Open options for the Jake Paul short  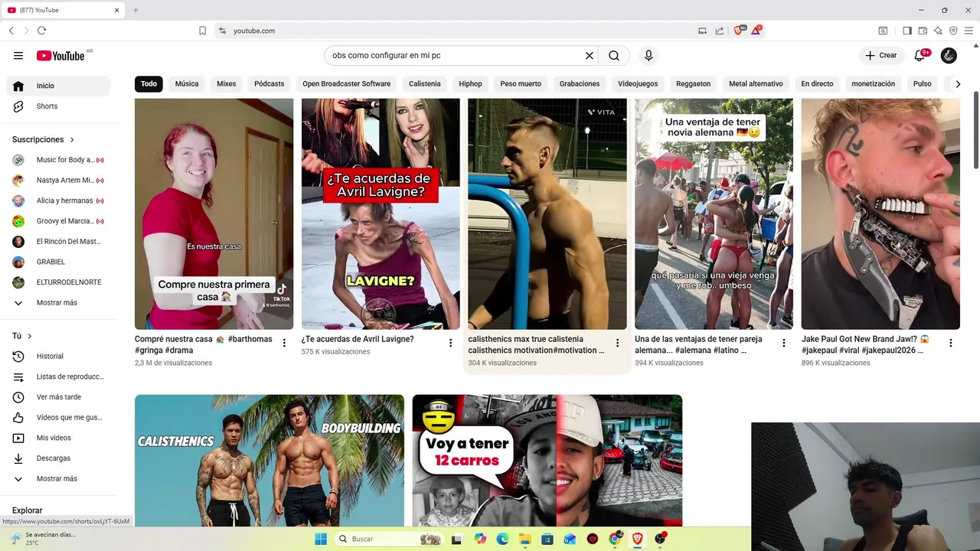point(951,343)
